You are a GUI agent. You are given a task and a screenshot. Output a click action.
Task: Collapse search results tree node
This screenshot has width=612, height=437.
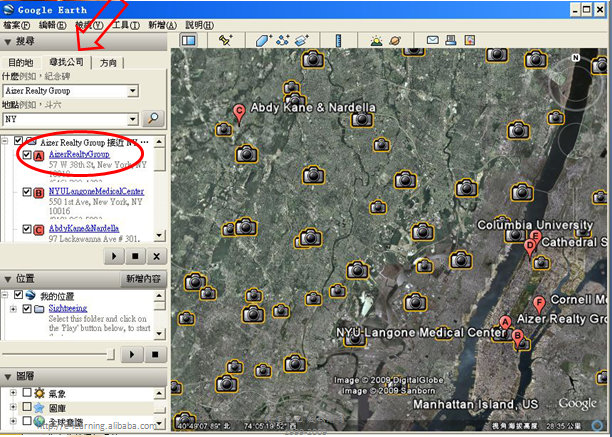tap(5, 141)
